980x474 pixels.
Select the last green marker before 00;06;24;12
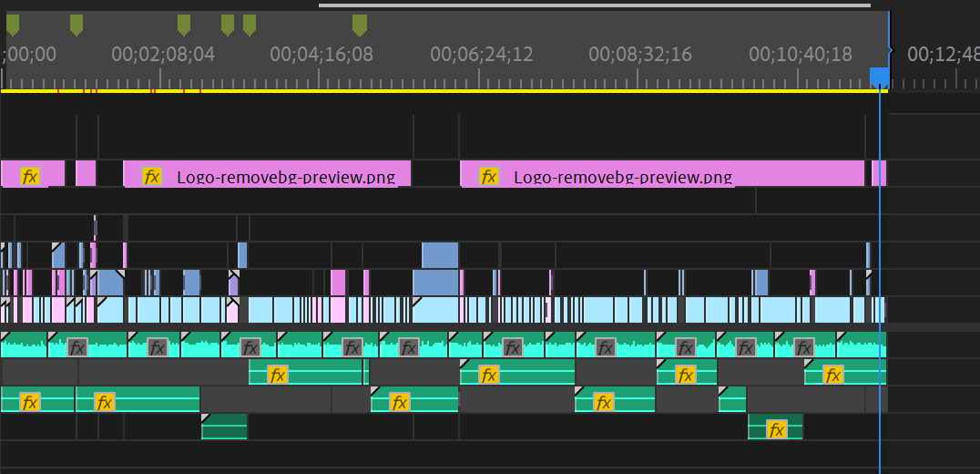(x=360, y=25)
